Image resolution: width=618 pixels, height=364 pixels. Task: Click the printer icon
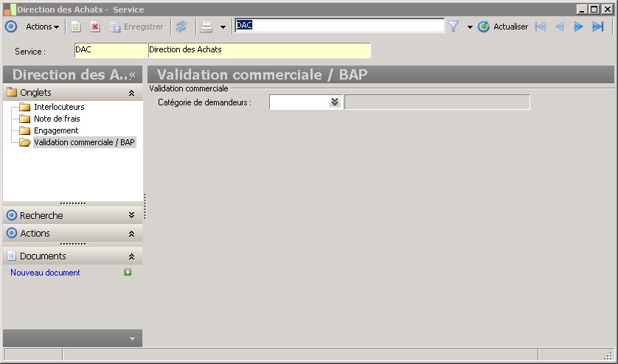pos(206,27)
